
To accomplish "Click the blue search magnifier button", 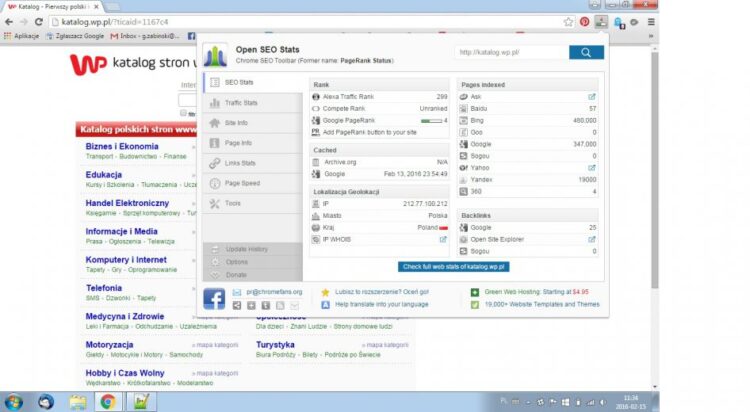I will pyautogui.click(x=586, y=53).
